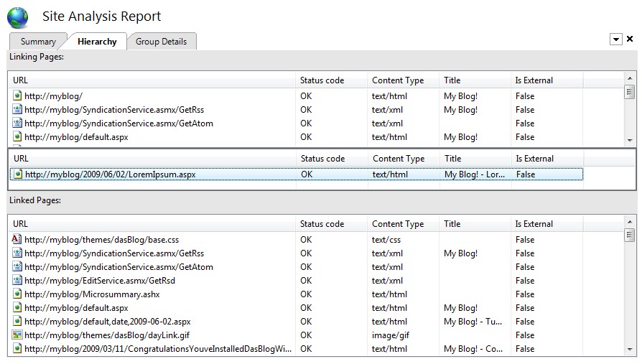
Task: Select http://myblog/themes/dasBlog/dayLink.gif row
Action: (x=296, y=335)
